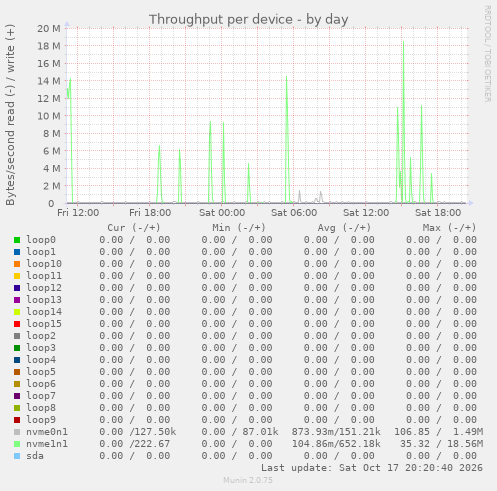This screenshot has height=491, width=497.
Task: Click the nvme1n1 light green legend swatch
Action: coord(17,444)
